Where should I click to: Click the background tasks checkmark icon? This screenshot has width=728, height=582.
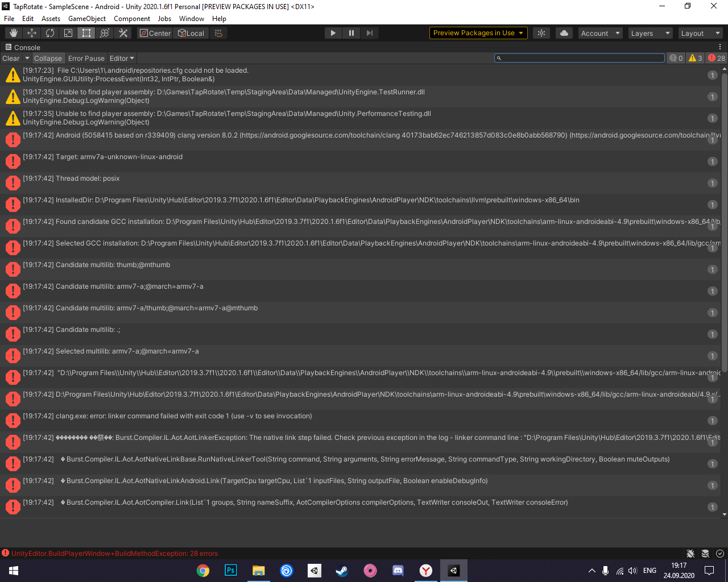(720, 554)
